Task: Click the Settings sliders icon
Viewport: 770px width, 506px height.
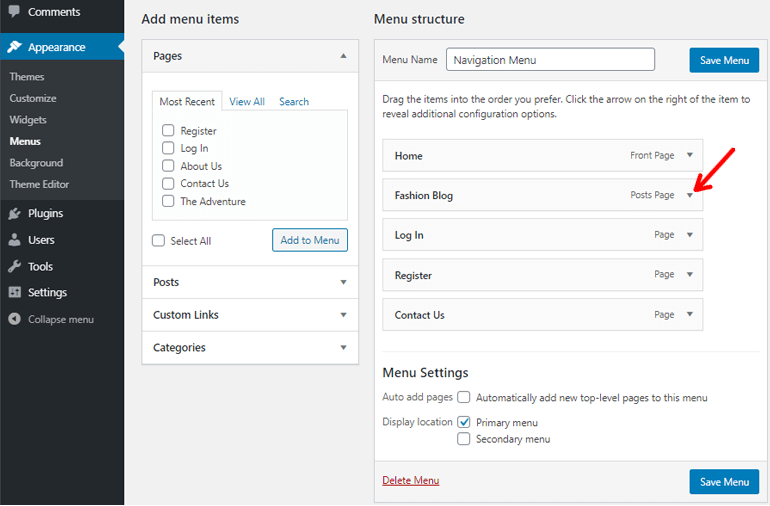Action: tap(14, 293)
